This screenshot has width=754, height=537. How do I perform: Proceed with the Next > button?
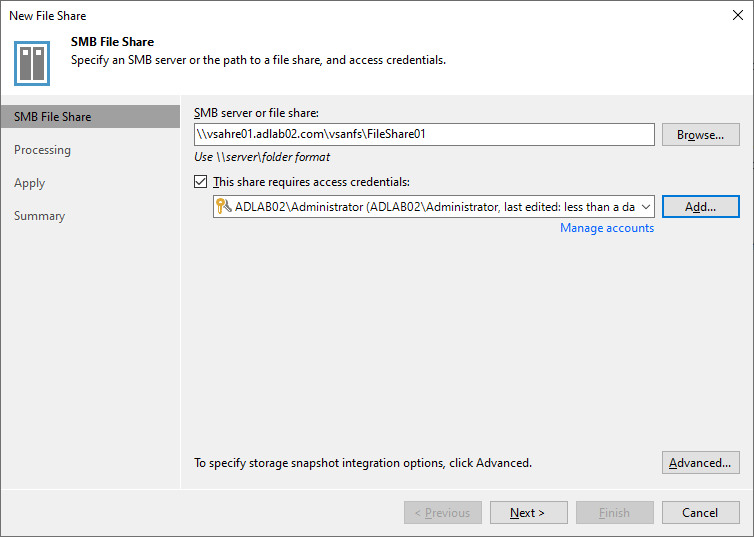(528, 513)
